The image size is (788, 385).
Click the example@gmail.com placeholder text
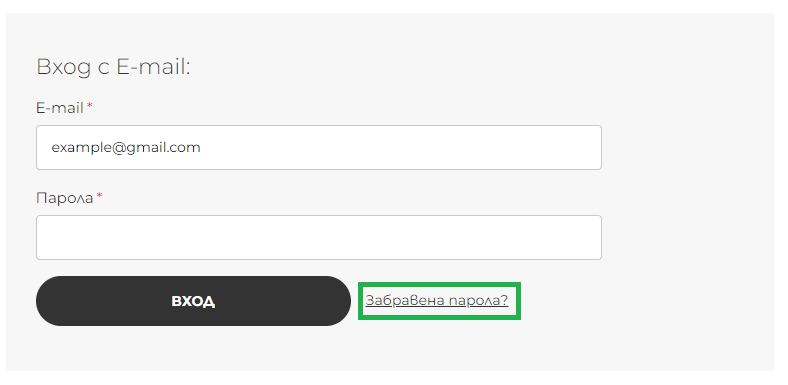point(126,148)
